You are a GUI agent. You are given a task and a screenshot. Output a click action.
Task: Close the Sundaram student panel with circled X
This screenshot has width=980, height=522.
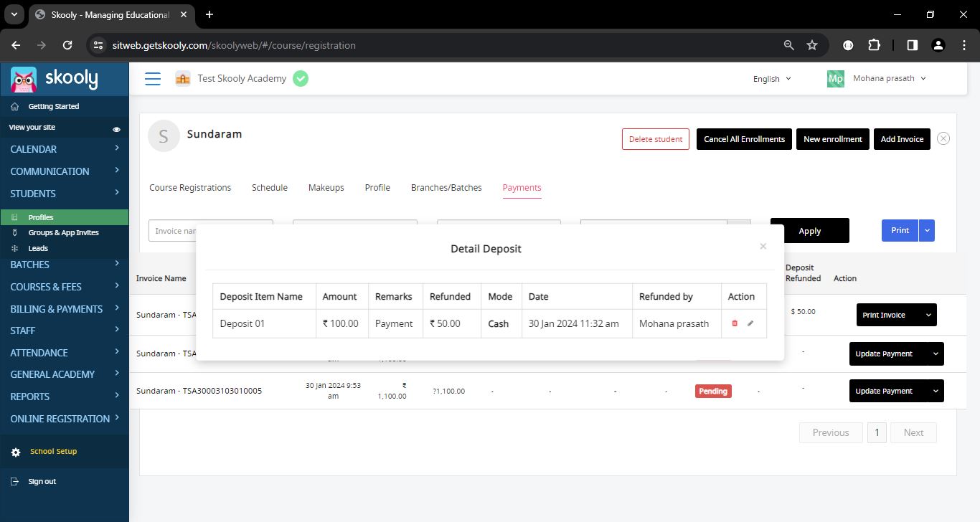pos(943,138)
